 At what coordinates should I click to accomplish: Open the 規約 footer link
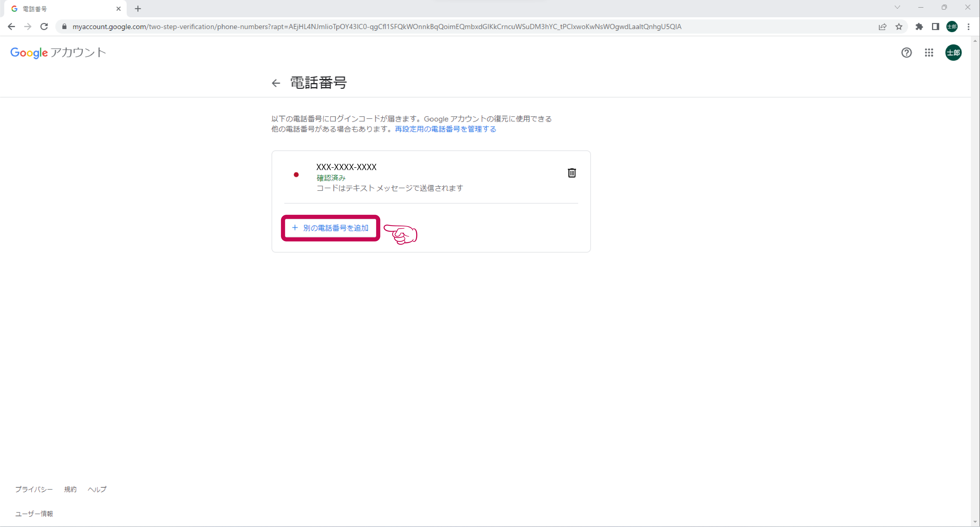70,489
